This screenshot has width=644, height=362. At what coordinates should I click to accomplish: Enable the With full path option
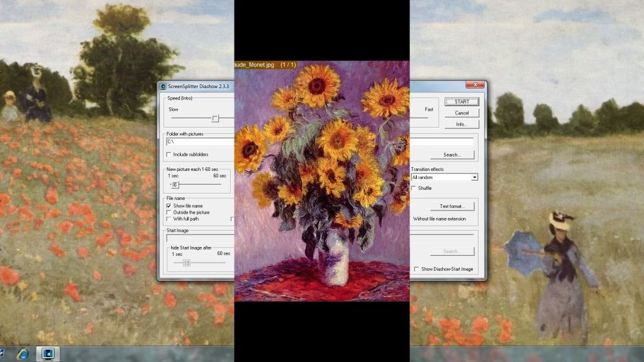[x=169, y=219]
